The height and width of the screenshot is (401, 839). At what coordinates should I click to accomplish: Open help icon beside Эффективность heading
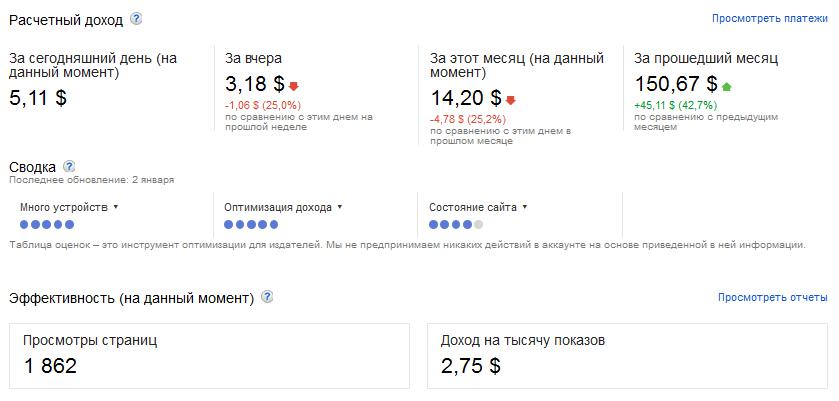click(x=267, y=297)
